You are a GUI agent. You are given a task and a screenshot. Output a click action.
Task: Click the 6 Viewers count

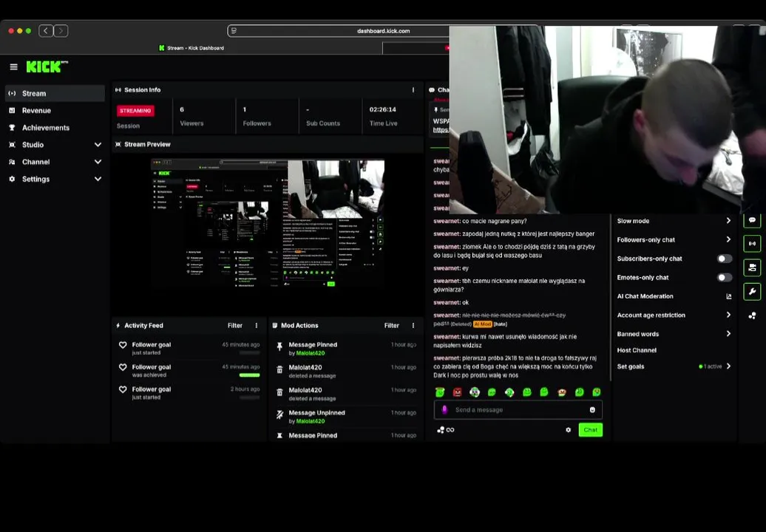pos(182,110)
